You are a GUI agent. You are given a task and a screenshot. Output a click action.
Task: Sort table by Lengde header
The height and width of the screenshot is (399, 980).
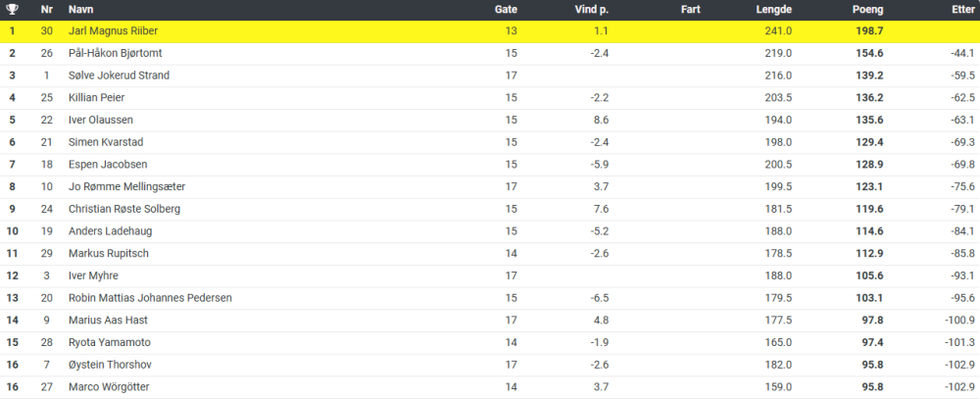774,10
